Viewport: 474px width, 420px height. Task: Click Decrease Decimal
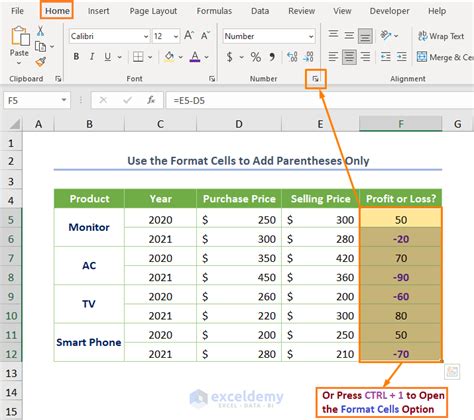point(308,57)
